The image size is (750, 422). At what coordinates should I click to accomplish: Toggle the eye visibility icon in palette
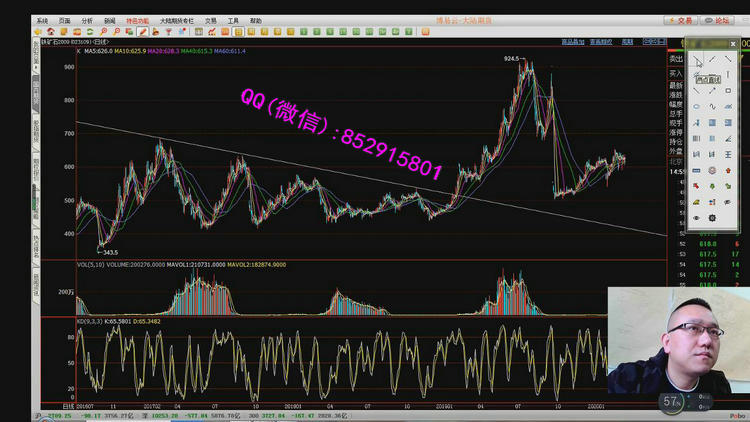tap(697, 217)
